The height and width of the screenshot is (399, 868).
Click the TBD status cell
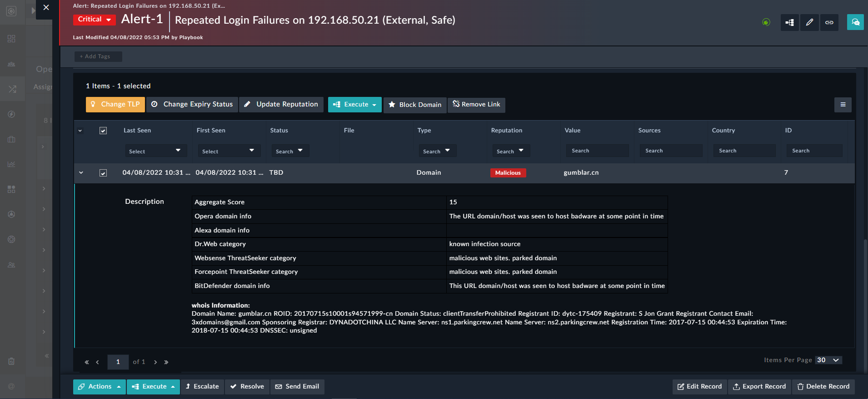tap(276, 173)
